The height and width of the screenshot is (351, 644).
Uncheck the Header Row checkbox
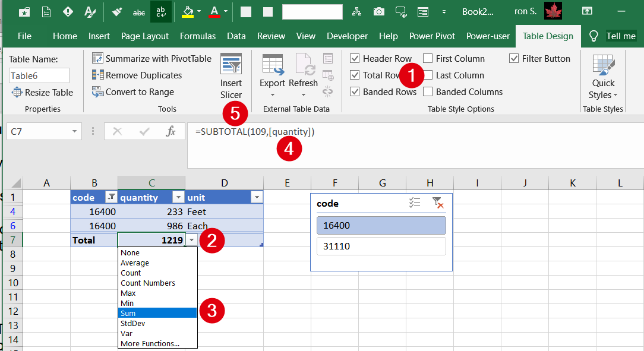[355, 59]
